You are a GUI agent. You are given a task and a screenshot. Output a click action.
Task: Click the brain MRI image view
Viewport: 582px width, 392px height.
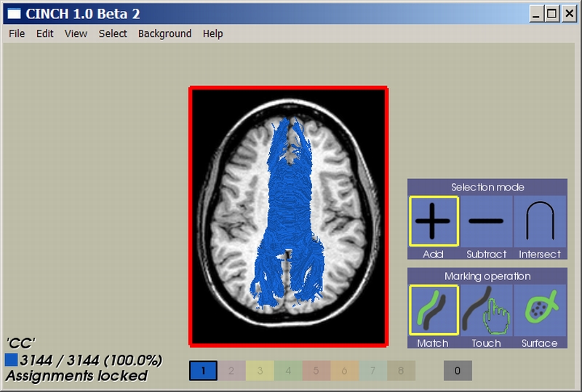(x=289, y=215)
